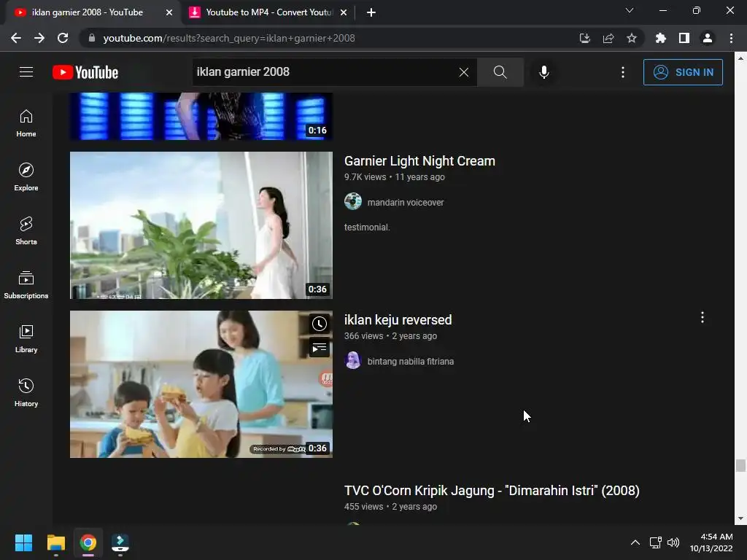Click the page scrollbar thumb
The width and height of the screenshot is (747, 560).
click(x=740, y=465)
